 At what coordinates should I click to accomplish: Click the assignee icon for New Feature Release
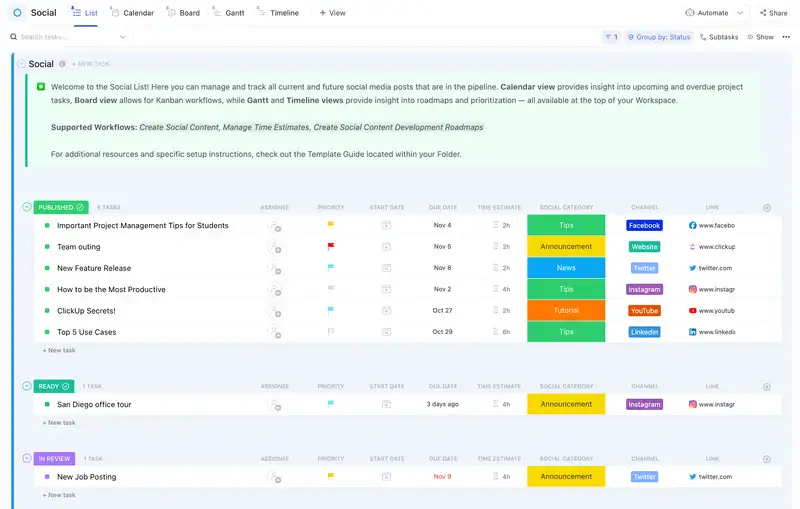point(274,268)
